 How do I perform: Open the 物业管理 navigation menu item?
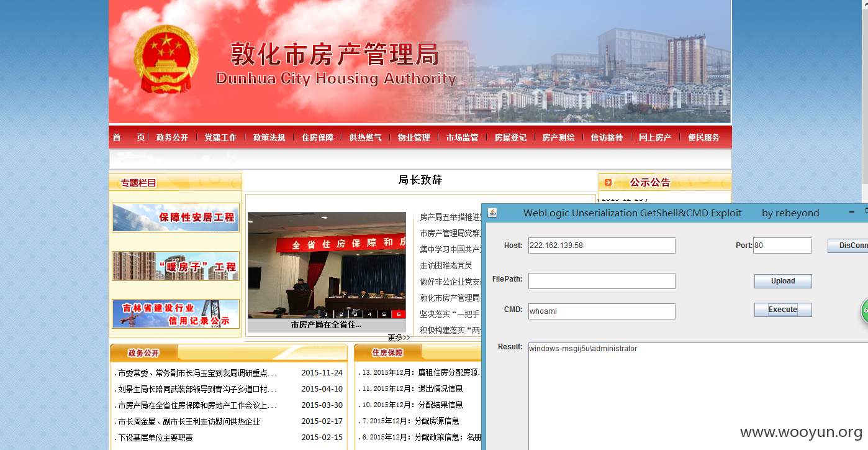point(414,137)
